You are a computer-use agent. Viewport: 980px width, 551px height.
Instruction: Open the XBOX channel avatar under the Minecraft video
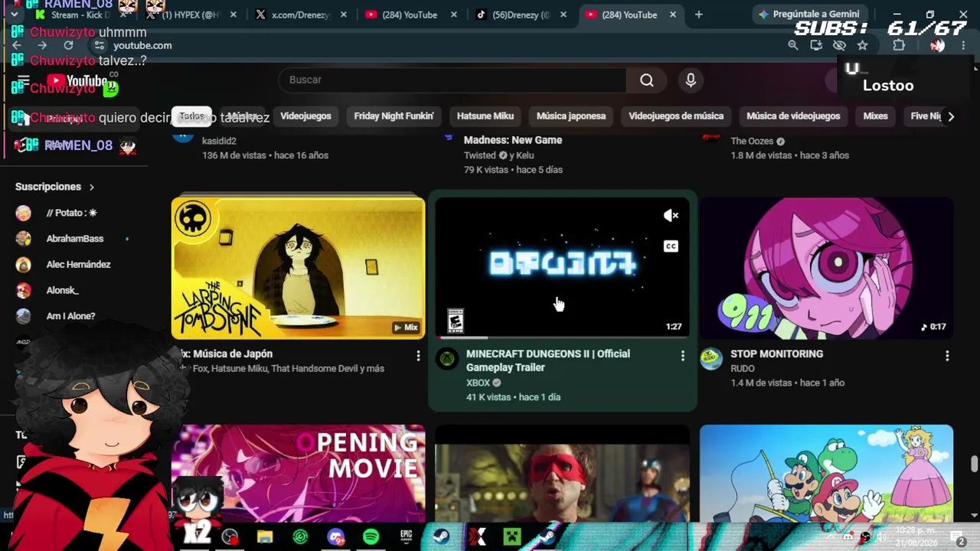click(447, 359)
